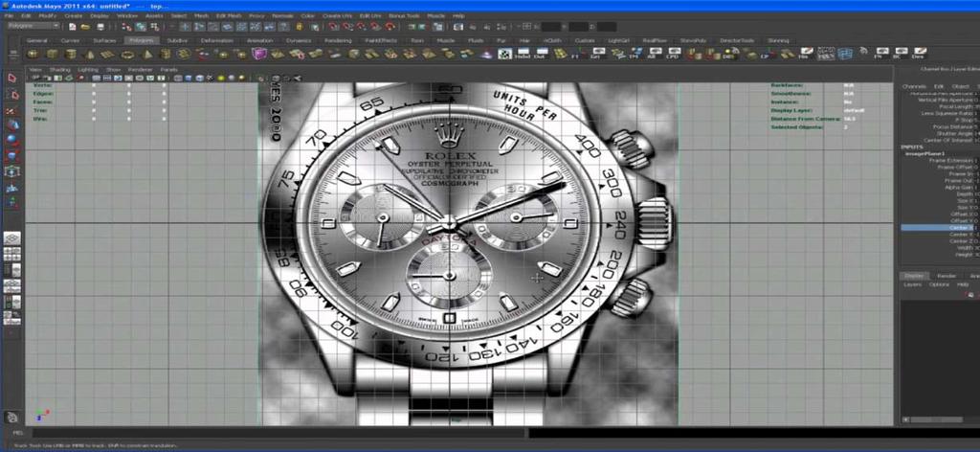Open the Polygons menu set dropdown
The image size is (980, 452).
point(33,26)
